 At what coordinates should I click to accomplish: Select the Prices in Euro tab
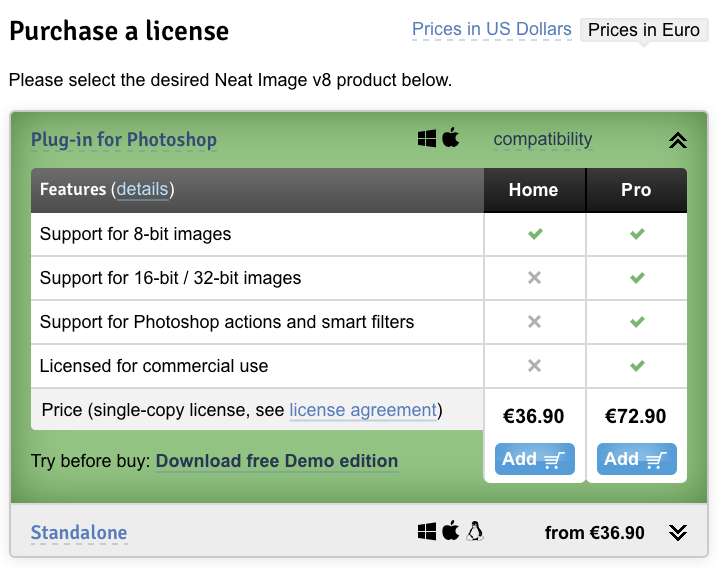pyautogui.click(x=644, y=30)
